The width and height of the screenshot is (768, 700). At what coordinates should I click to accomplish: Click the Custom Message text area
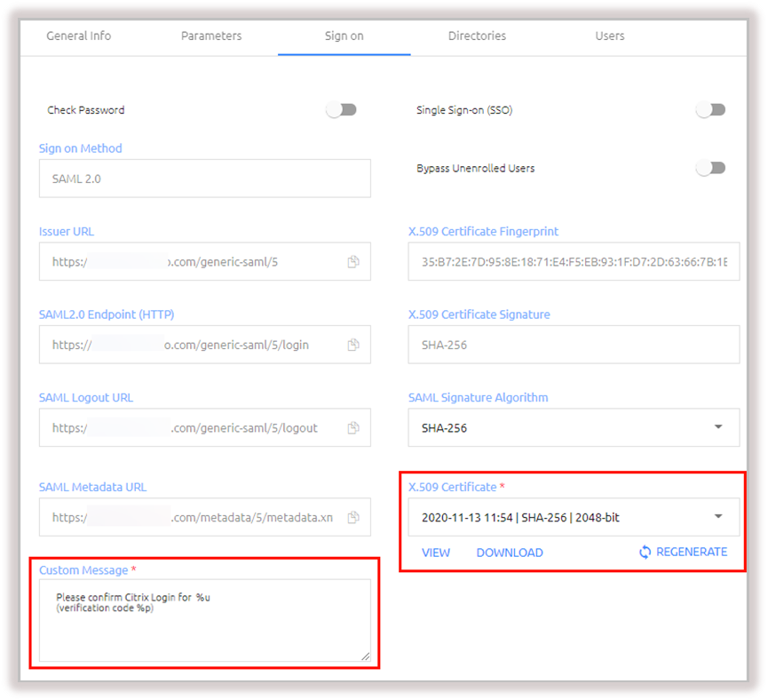pos(205,621)
